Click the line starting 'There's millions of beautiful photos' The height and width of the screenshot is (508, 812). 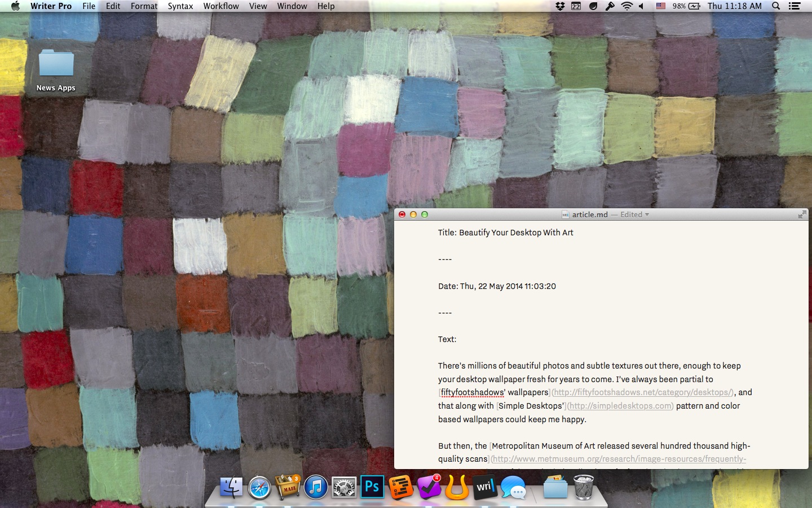(589, 366)
